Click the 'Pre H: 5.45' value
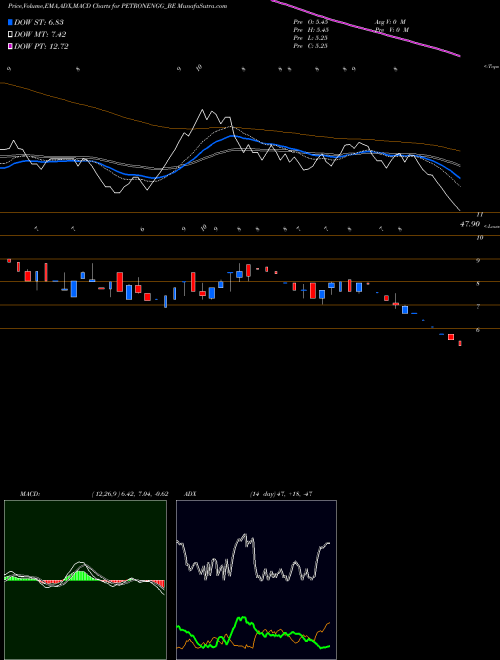The width and height of the screenshot is (500, 660). (311, 30)
